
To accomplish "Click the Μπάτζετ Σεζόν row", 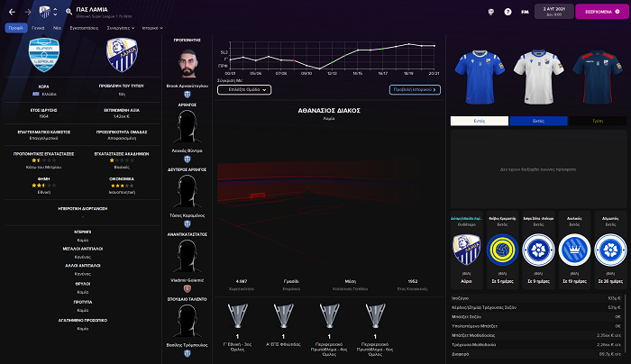I will pyautogui.click(x=536, y=317).
